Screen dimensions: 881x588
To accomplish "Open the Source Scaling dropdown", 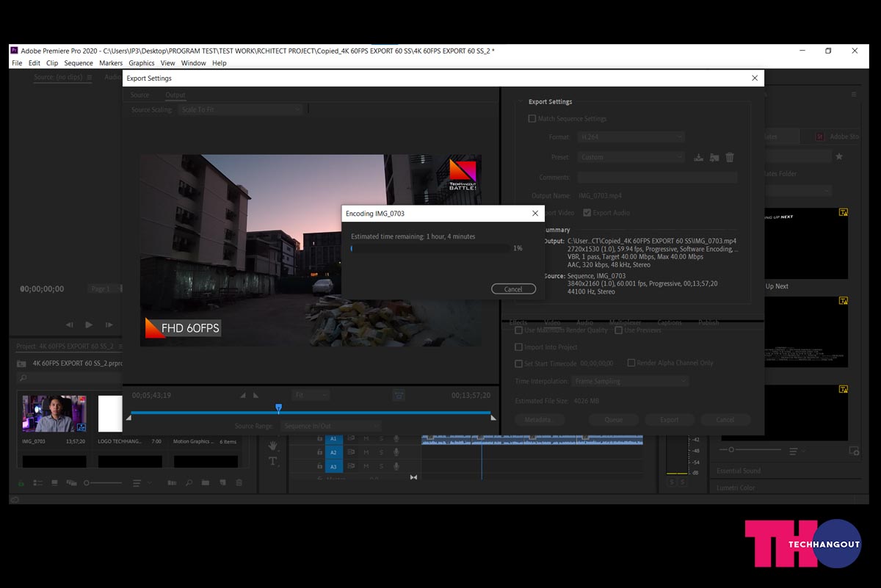I will click(240, 109).
